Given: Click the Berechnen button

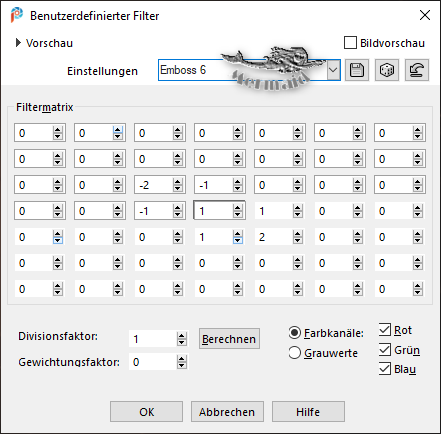Looking at the screenshot, I should pyautogui.click(x=229, y=339).
